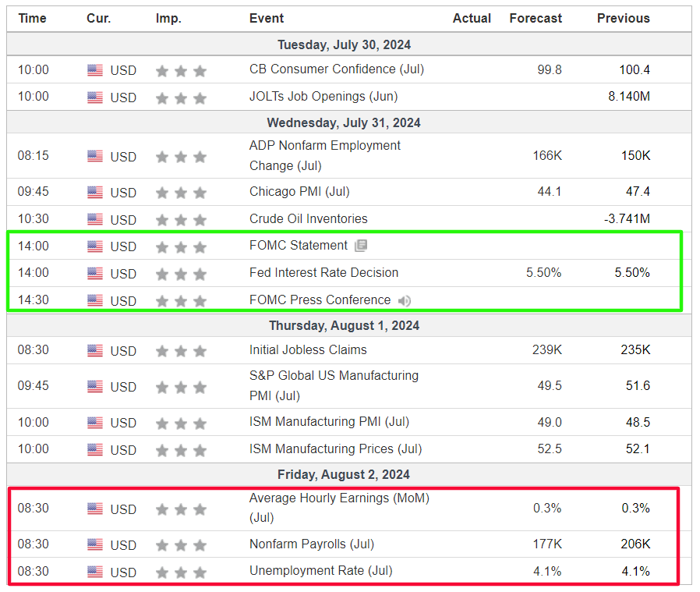Viewport: 700px width, 592px height.
Task: Click US flag in ADP Nonfarm Employment row
Action: pyautogui.click(x=95, y=156)
